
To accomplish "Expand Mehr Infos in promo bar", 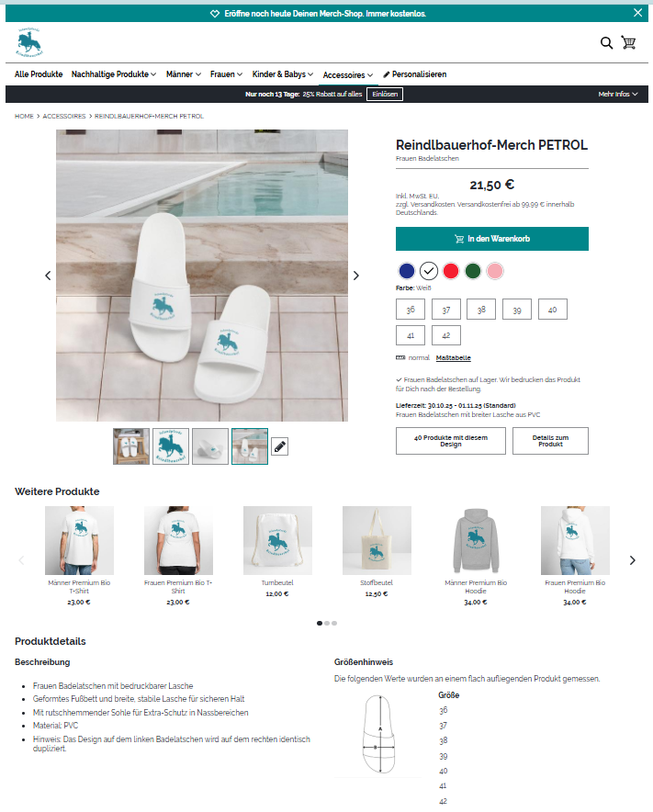I will 618,95.
